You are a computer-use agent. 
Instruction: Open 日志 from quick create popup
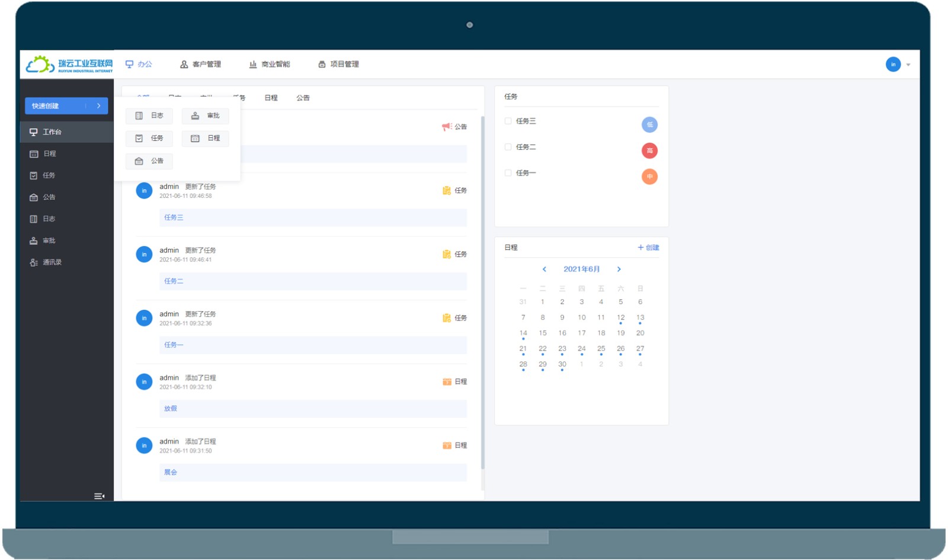149,116
